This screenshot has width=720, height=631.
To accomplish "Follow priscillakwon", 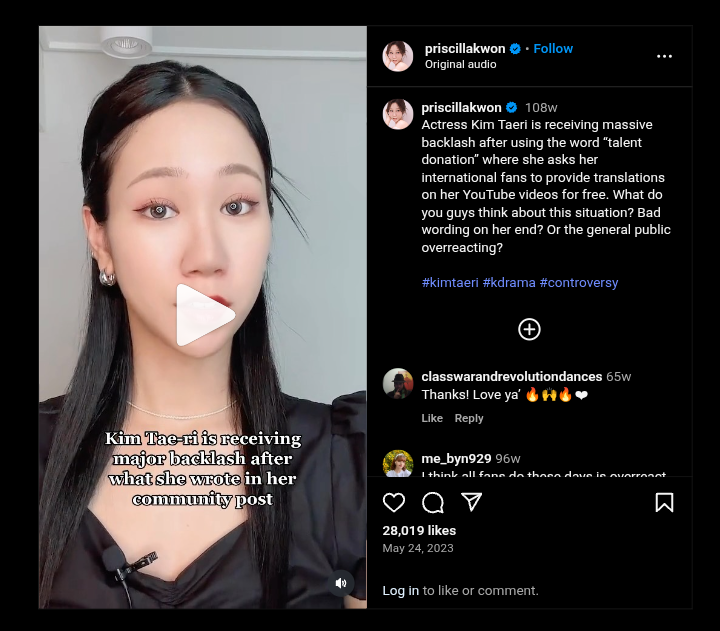I will point(553,48).
